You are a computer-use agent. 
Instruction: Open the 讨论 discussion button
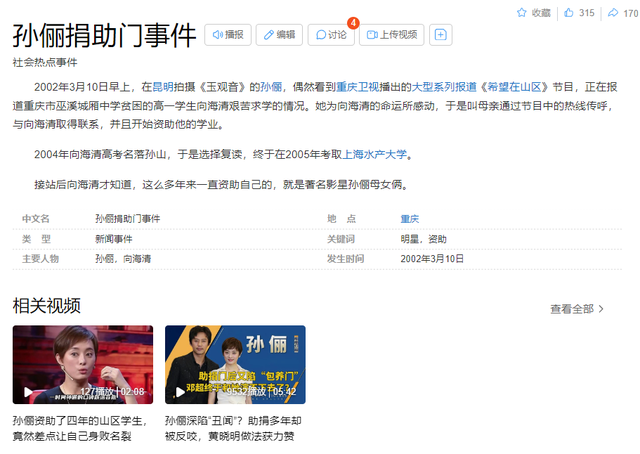pyautogui.click(x=331, y=35)
